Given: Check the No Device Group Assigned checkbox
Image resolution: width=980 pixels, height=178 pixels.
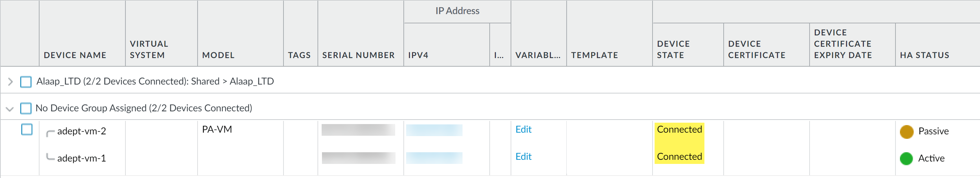Looking at the screenshot, I should (x=26, y=108).
